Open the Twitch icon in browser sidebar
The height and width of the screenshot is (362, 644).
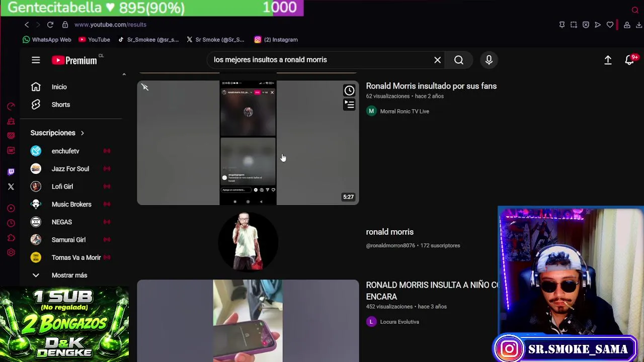(x=11, y=171)
